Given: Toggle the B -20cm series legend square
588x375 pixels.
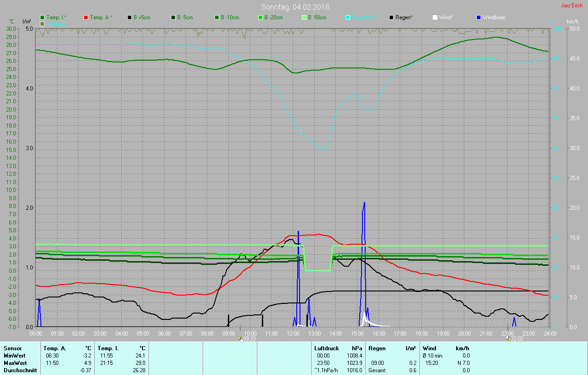Looking at the screenshot, I should pos(260,17).
